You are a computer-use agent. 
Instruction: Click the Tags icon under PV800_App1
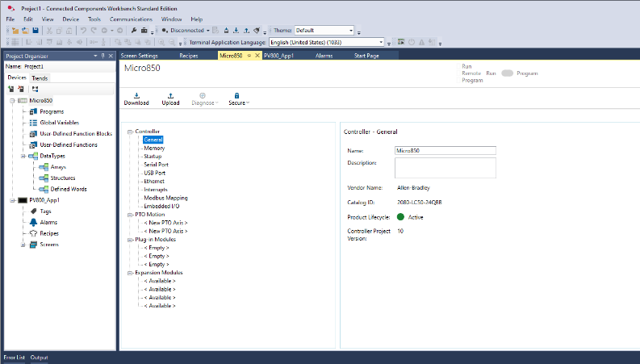33,211
